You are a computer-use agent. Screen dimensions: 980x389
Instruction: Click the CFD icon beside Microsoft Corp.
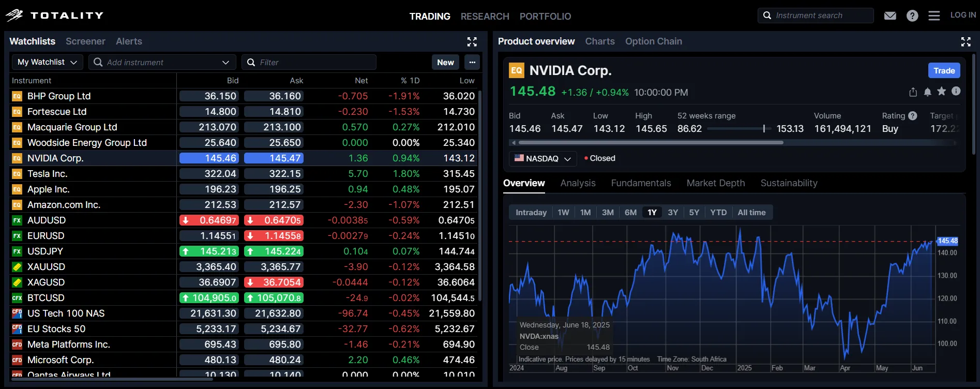click(17, 360)
